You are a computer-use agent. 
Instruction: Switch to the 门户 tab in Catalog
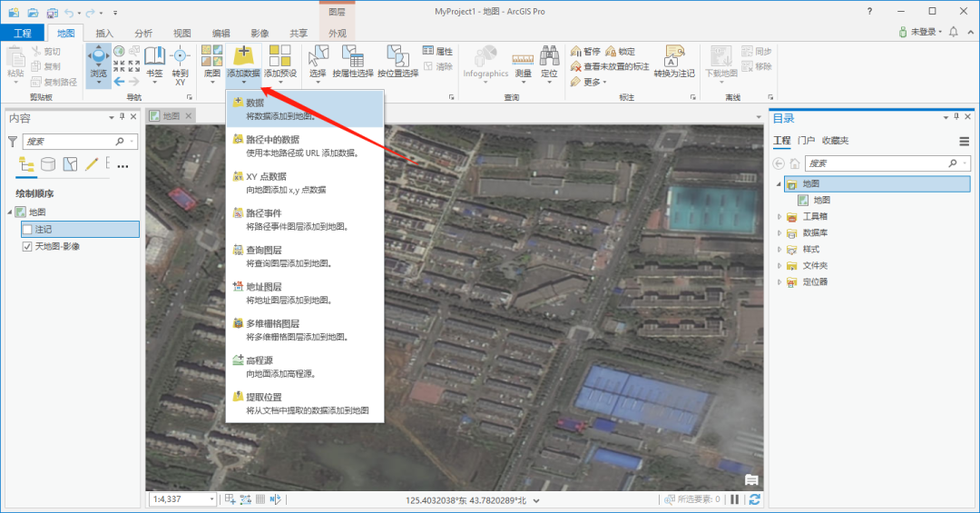click(x=806, y=141)
